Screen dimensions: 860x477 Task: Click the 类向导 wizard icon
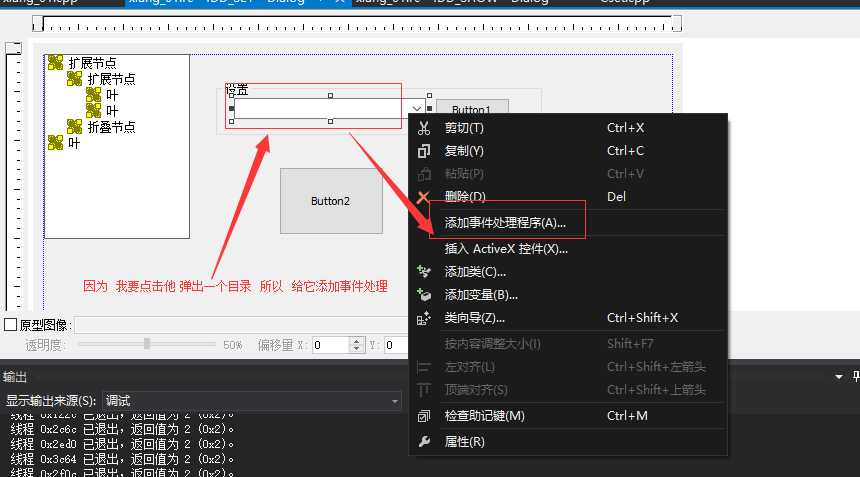click(423, 318)
